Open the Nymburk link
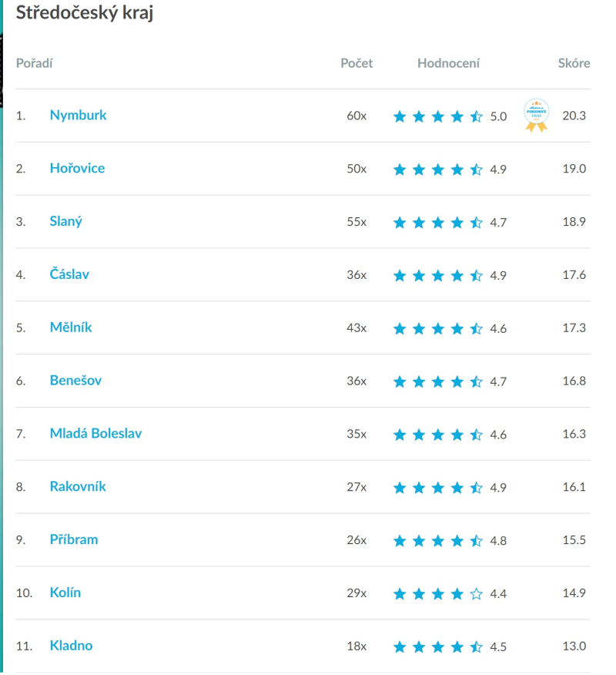This screenshot has width=616, height=675. (x=78, y=116)
